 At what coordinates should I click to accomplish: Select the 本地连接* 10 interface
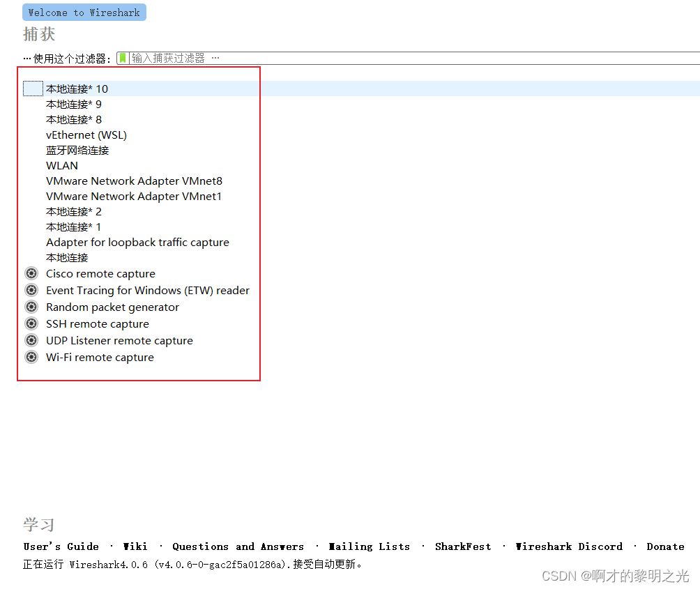pos(77,89)
